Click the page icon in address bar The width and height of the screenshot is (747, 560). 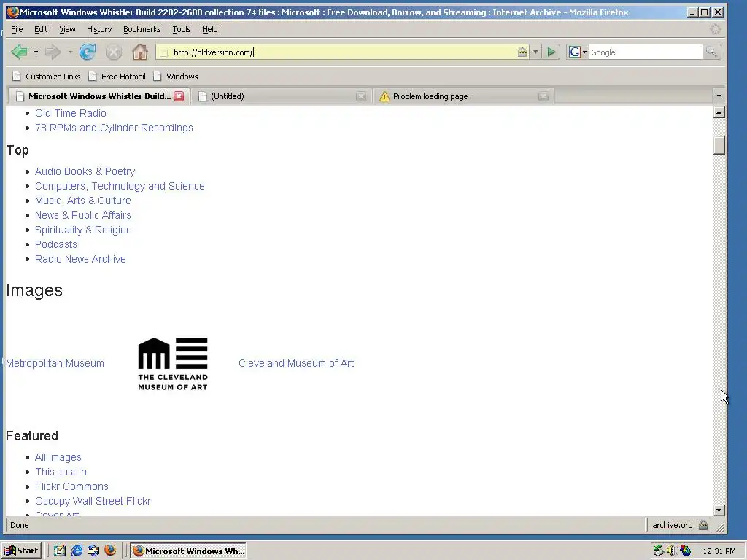(x=164, y=52)
